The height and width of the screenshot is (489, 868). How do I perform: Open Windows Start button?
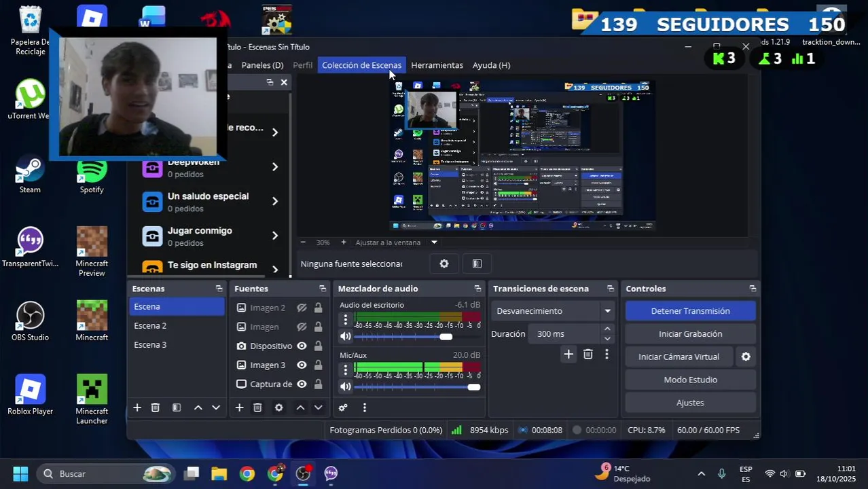coord(20,473)
